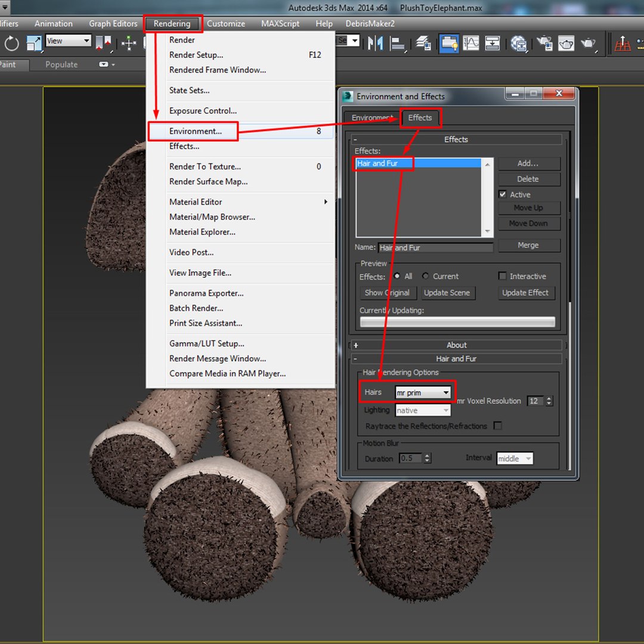Open the Manage Layers icon

pos(423,43)
